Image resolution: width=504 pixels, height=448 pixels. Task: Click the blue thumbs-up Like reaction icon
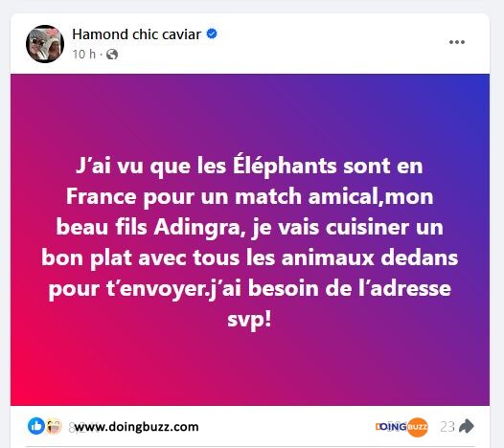(x=36, y=426)
